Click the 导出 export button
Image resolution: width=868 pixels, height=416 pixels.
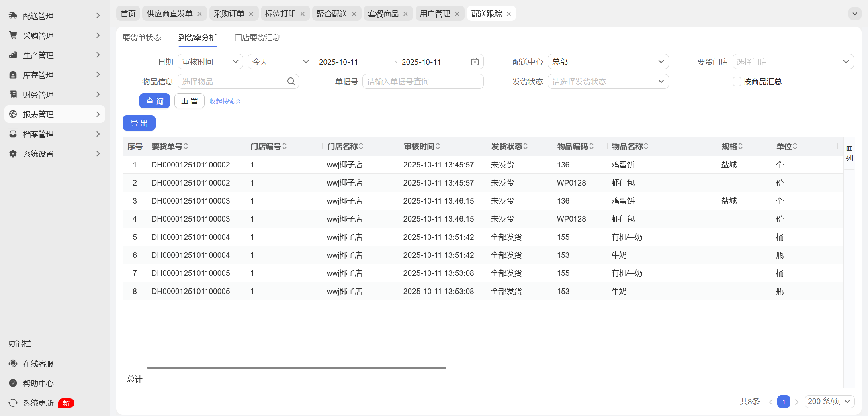click(139, 123)
